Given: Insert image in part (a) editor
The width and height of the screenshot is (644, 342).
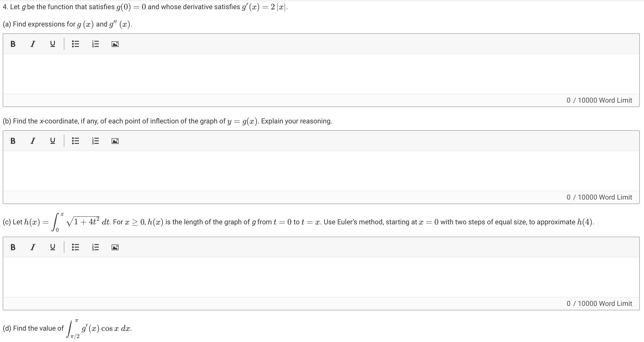Looking at the screenshot, I should point(115,44).
